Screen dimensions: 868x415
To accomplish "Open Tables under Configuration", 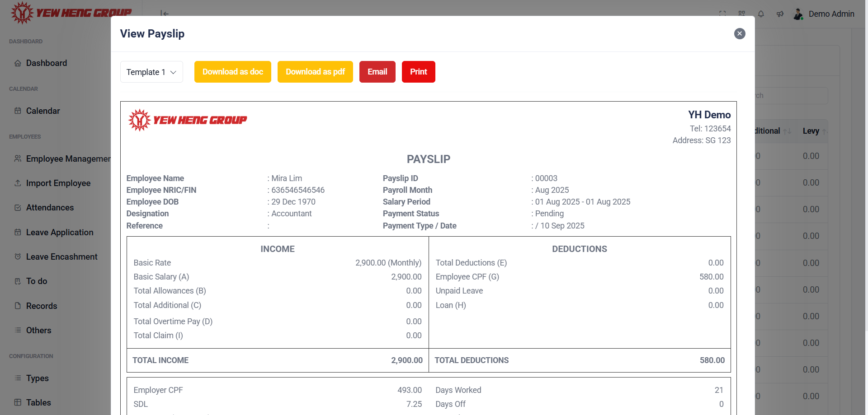I will click(x=38, y=402).
